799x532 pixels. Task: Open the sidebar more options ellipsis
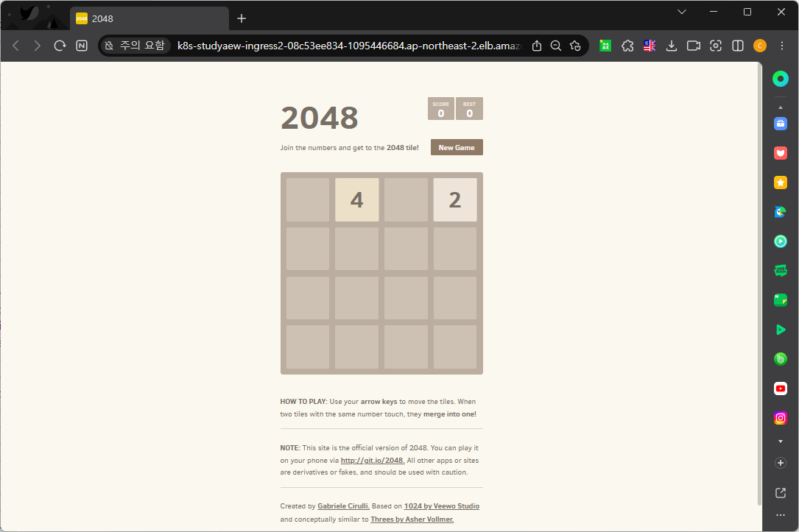pyautogui.click(x=780, y=515)
